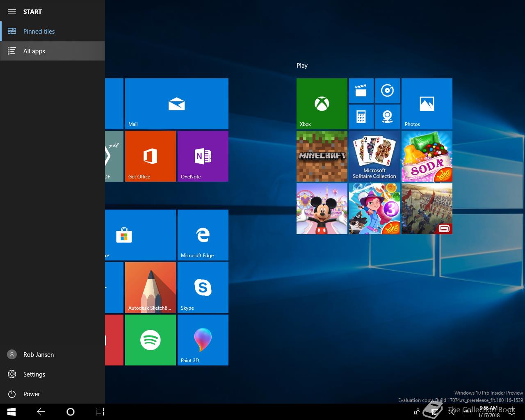The width and height of the screenshot is (525, 420).
Task: Open the touch keyboard icon
Action: 468,412
